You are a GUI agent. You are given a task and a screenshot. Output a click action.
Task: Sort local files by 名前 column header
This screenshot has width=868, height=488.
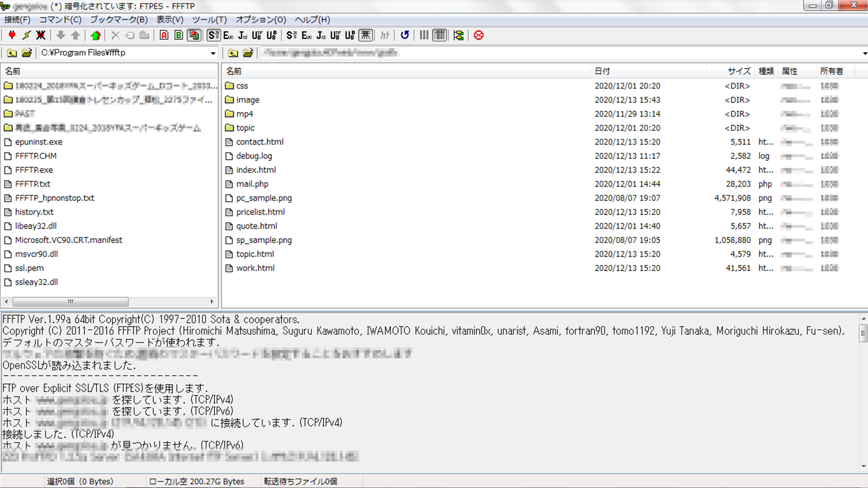[109, 71]
